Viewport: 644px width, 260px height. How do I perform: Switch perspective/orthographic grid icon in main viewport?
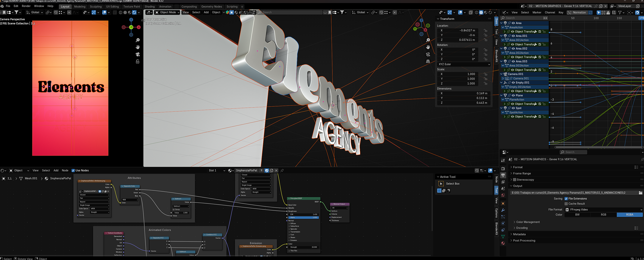[x=428, y=61]
